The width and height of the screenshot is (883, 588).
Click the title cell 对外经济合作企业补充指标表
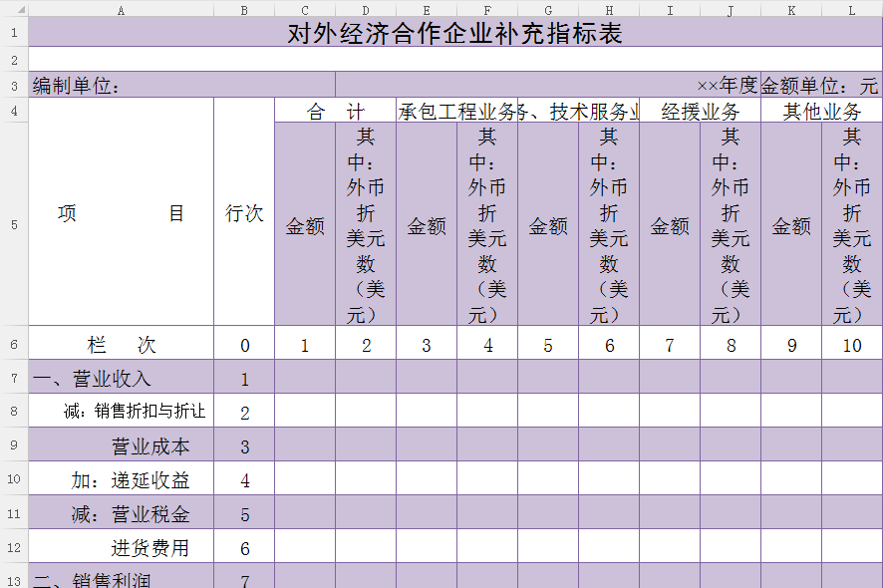[454, 34]
